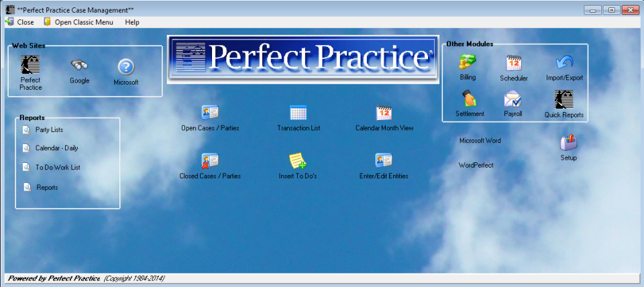The width and height of the screenshot is (644, 287).
Task: Open the Microsoft help web site icon
Action: pos(126,67)
